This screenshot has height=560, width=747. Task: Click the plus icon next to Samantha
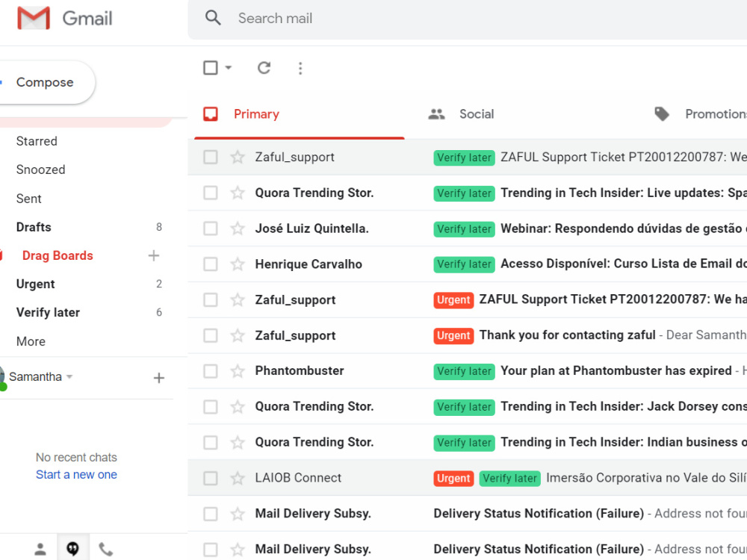tap(158, 378)
